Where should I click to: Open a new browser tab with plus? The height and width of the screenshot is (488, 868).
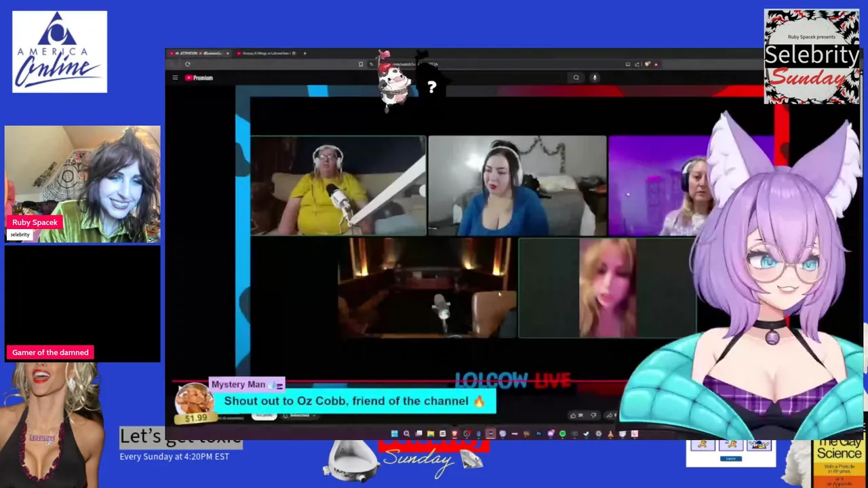coord(304,53)
